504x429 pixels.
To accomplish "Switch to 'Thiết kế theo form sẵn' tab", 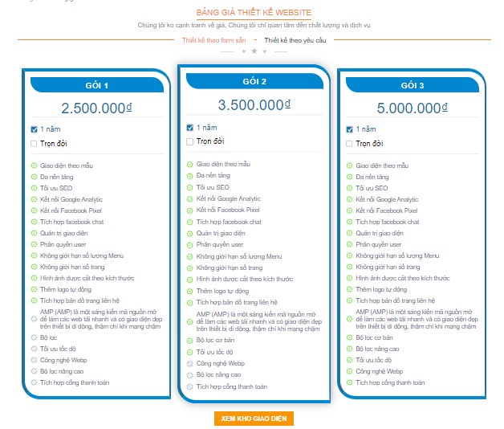I will point(213,39).
